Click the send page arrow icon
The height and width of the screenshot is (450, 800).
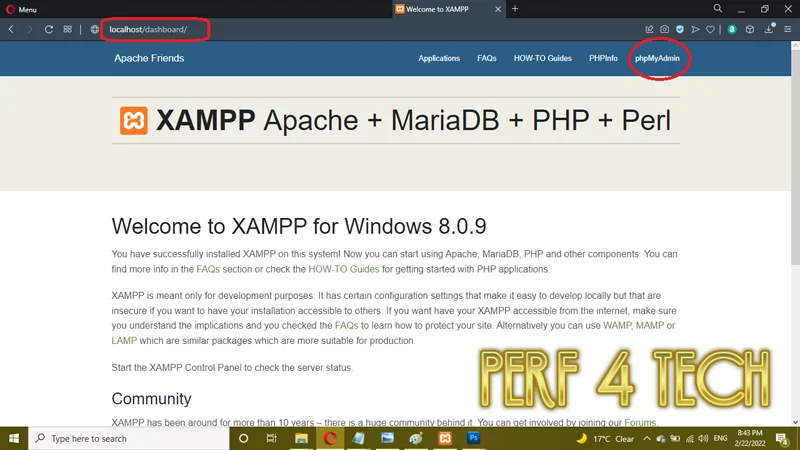click(695, 30)
